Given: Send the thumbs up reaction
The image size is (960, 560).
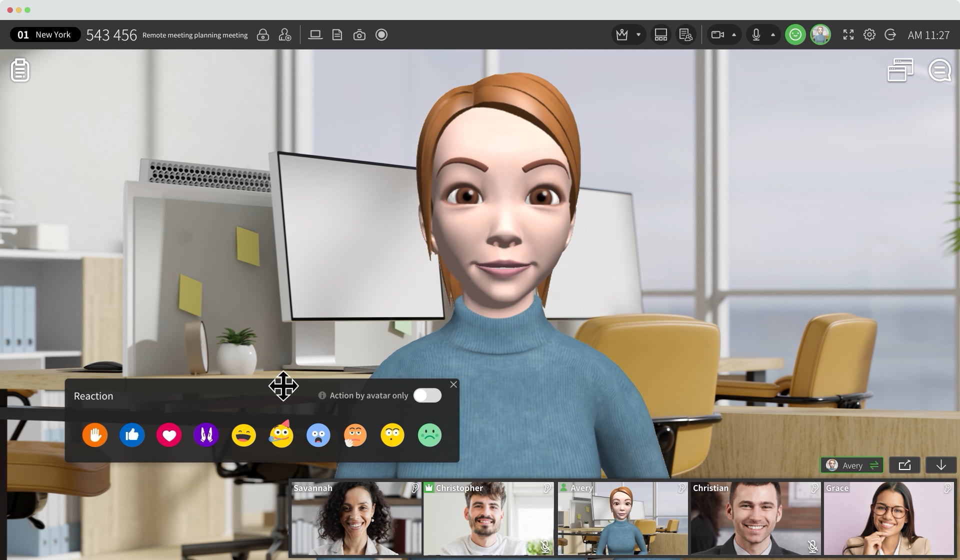Looking at the screenshot, I should [x=132, y=435].
